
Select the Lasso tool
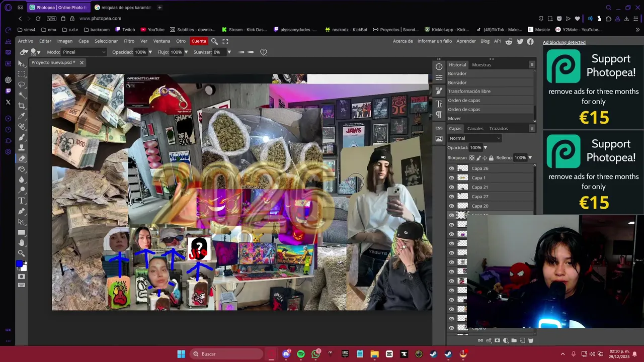pos(22,84)
